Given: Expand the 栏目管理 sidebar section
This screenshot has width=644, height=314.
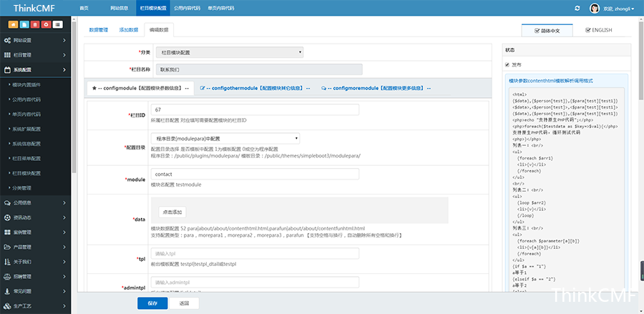Looking at the screenshot, I should [35, 55].
